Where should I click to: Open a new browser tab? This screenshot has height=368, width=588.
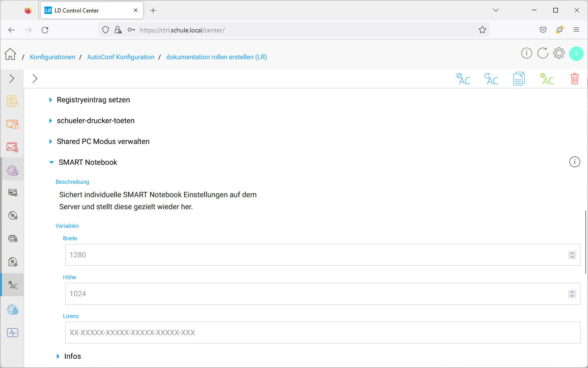click(153, 10)
